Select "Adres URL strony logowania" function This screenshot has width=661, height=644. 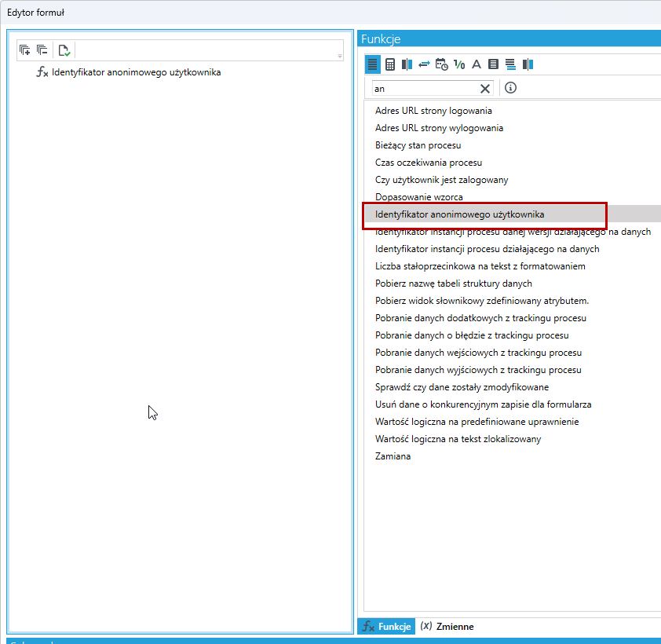[433, 111]
